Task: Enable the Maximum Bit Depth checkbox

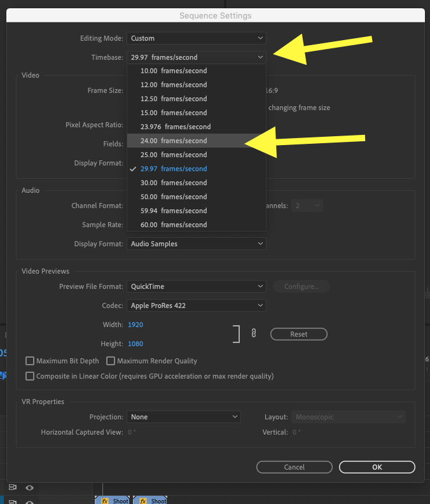Action: point(30,361)
